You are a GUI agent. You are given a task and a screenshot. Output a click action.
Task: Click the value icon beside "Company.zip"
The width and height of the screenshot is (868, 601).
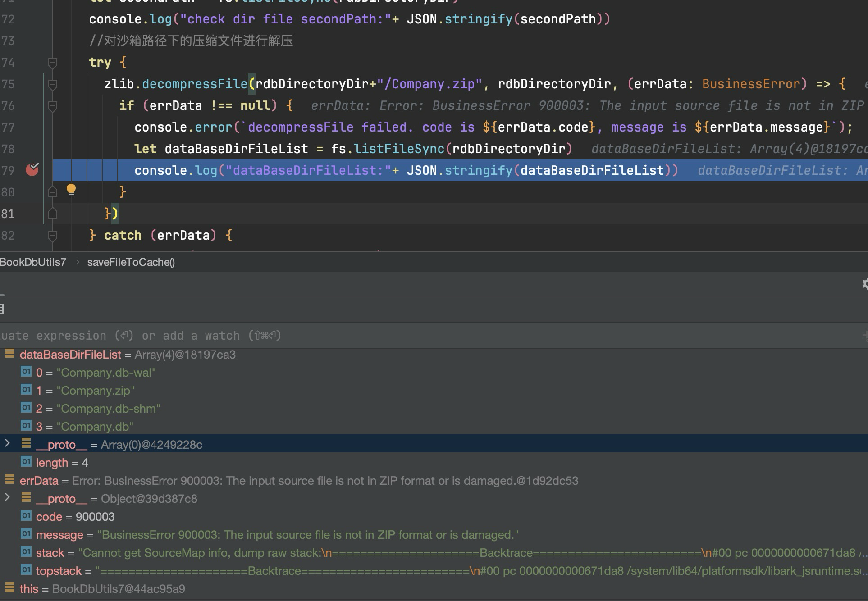tap(26, 390)
